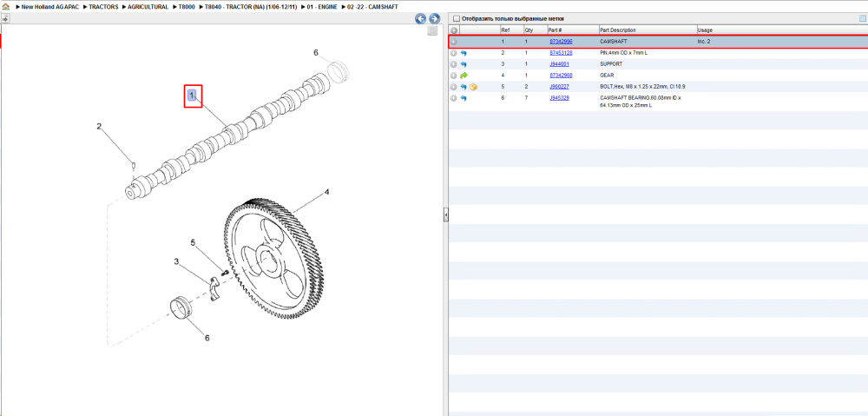The height and width of the screenshot is (416, 868).
Task: Open part number link J900227
Action: click(559, 87)
